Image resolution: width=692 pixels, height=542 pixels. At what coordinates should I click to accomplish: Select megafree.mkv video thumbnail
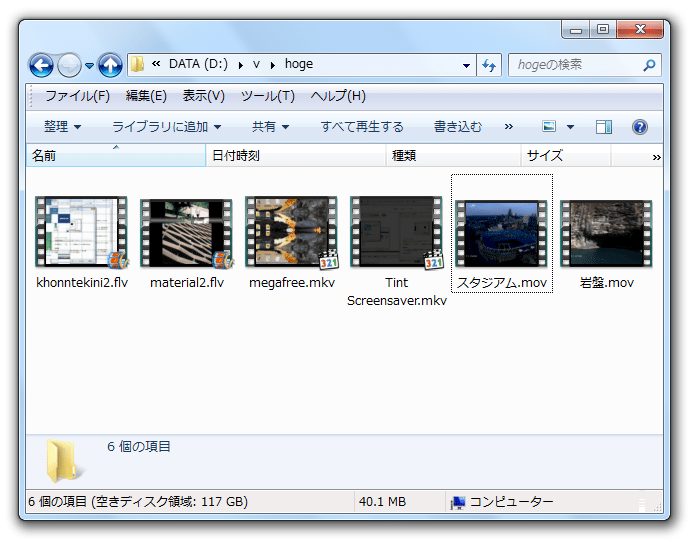coord(291,232)
